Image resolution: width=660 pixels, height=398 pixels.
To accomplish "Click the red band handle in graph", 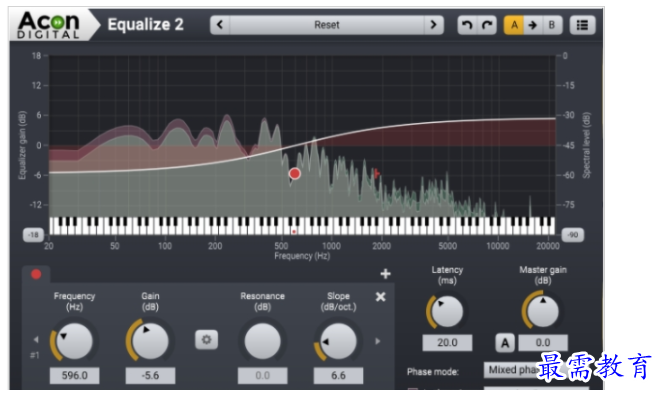I will 295,173.
